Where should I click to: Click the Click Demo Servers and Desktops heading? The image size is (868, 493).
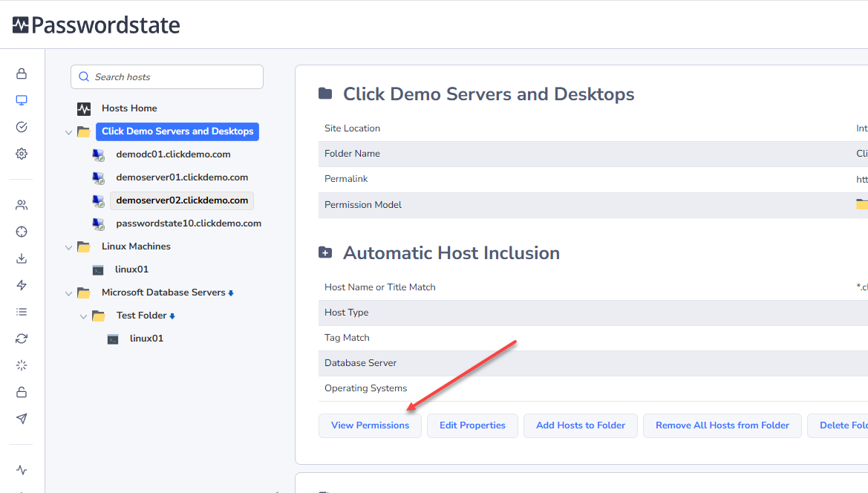pos(489,94)
